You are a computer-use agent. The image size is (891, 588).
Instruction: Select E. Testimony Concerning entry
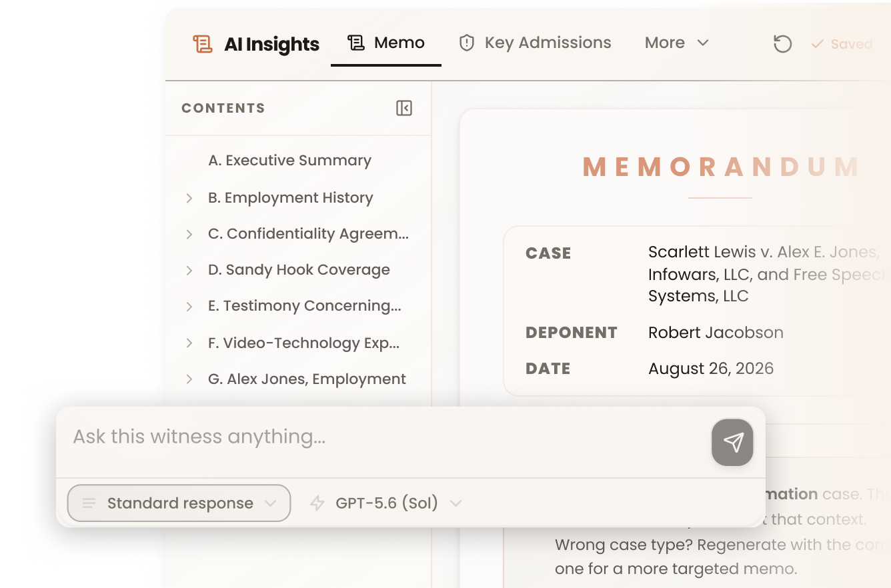305,306
